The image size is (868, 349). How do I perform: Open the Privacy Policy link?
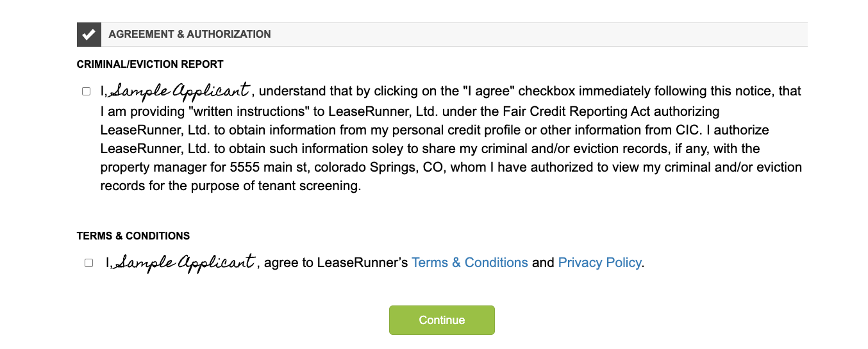click(x=599, y=263)
